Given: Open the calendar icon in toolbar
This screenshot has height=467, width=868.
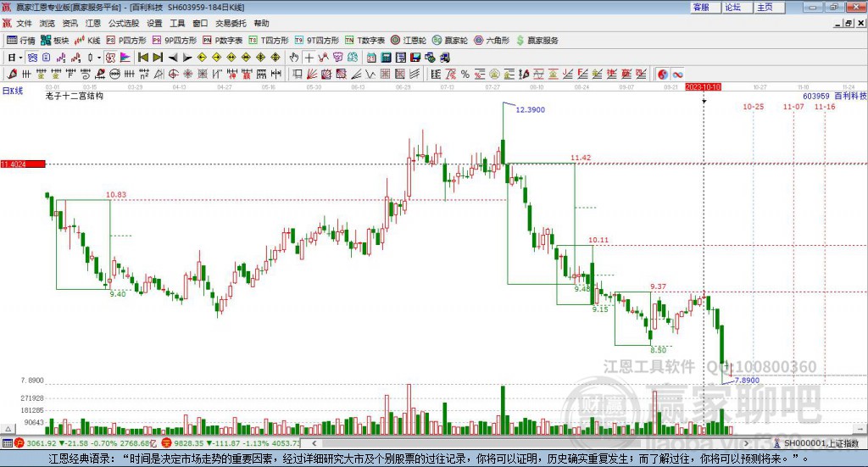Looking at the screenshot, I should point(371,58).
